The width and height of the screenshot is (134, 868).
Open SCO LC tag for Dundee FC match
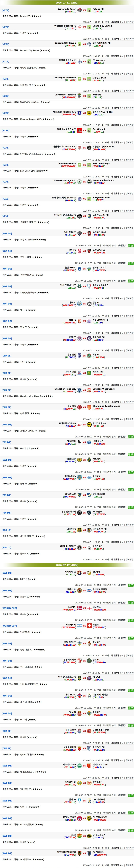(6, 530)
